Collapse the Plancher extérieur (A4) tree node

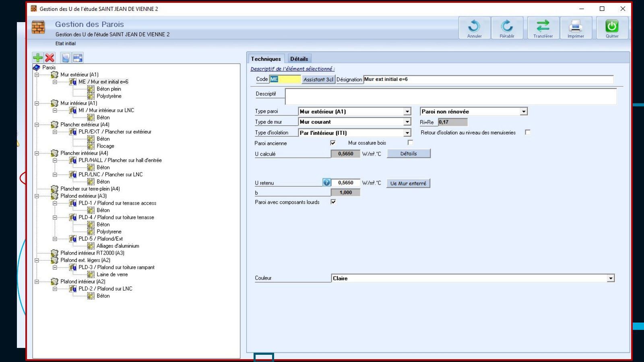(37, 125)
